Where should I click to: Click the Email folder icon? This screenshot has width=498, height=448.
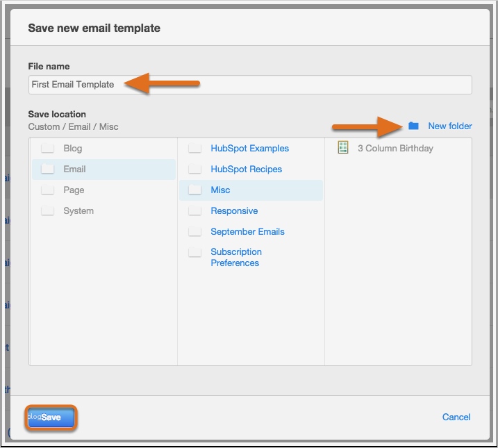47,169
